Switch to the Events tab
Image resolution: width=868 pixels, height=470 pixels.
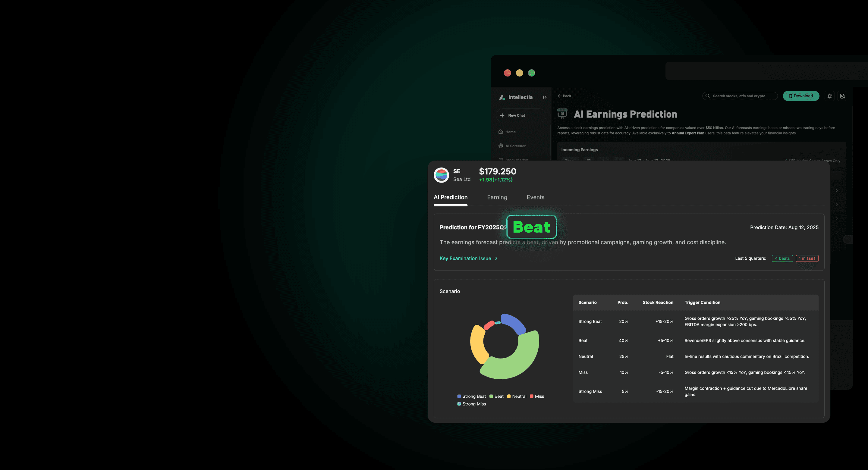(x=536, y=197)
